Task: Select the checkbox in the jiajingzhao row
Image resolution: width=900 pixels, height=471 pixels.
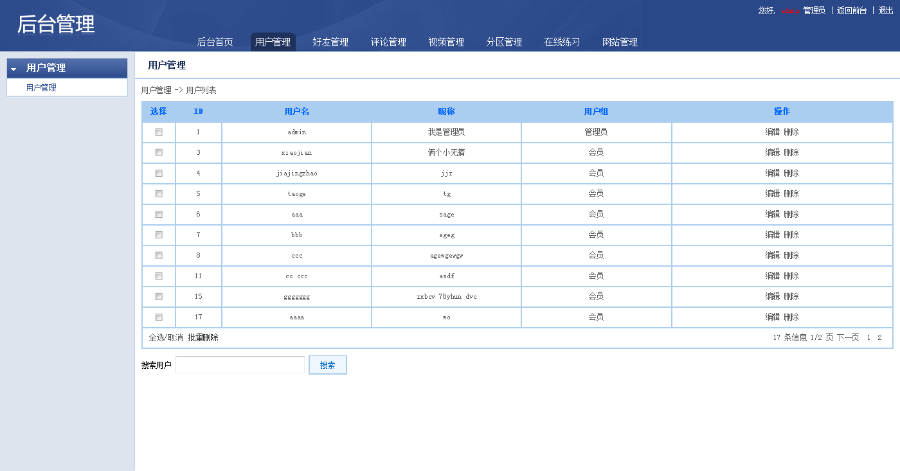Action: click(159, 173)
